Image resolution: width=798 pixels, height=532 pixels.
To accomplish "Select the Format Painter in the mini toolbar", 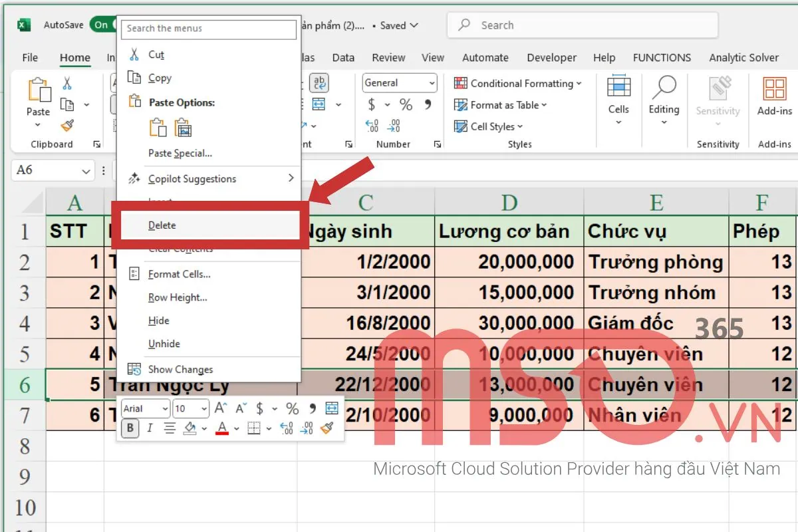I will [x=325, y=428].
